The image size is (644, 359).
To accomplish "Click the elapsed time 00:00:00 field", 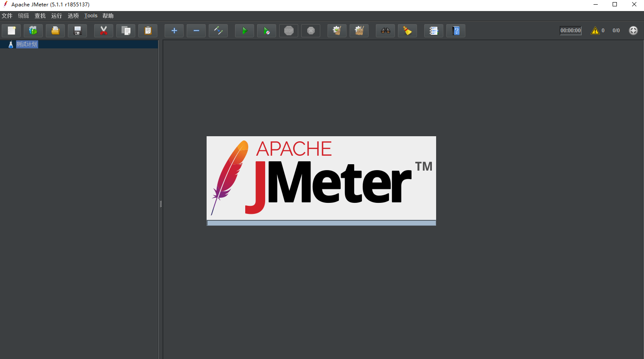I will pos(571,31).
